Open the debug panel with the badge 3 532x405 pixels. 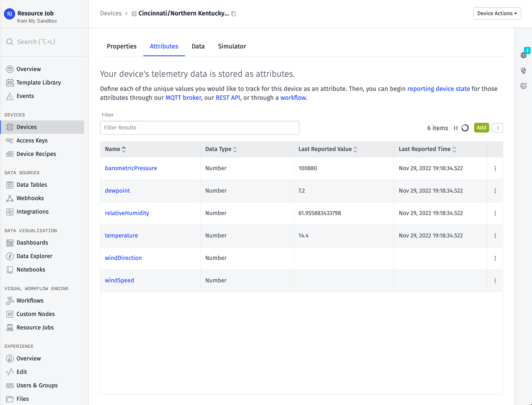(x=524, y=54)
